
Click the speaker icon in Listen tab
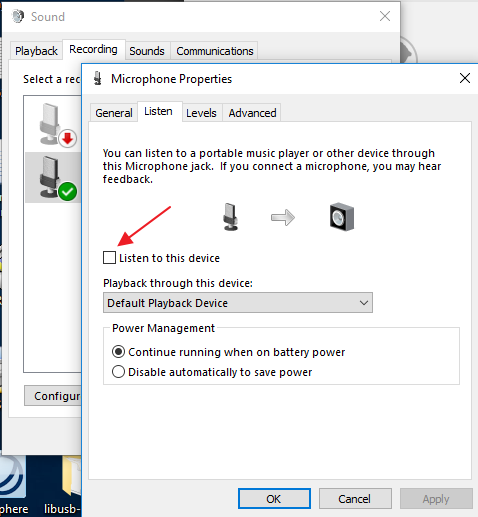point(342,217)
